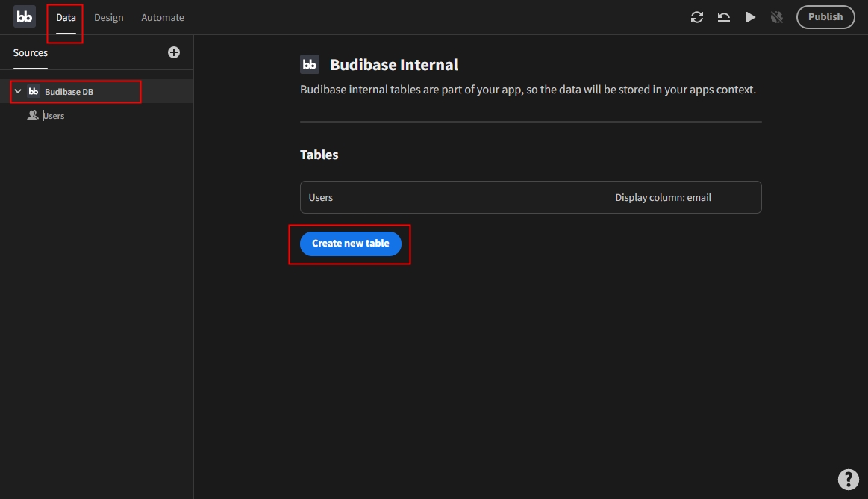868x499 pixels.
Task: Open the Users table in Tables list
Action: click(321, 198)
